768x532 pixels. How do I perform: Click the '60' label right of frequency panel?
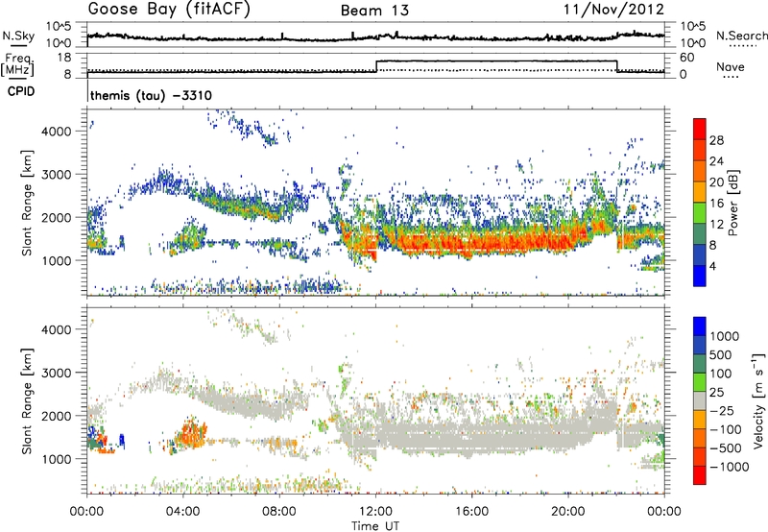coord(687,58)
